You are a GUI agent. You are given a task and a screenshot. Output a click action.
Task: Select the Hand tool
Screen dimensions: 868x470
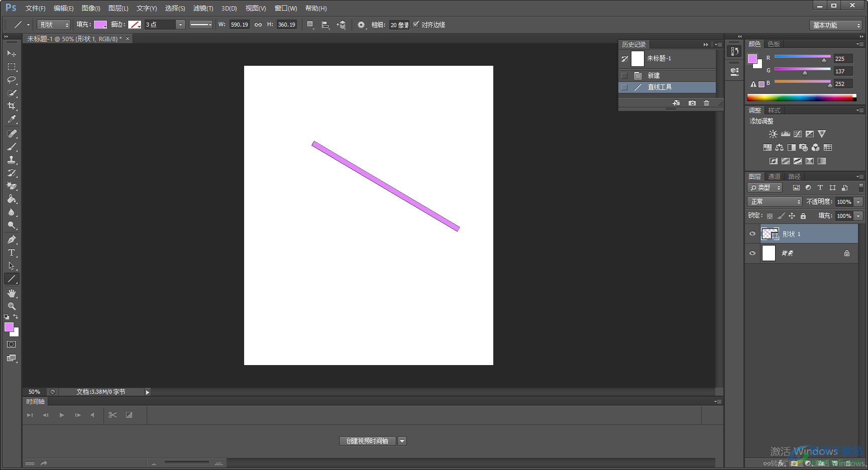tap(12, 293)
